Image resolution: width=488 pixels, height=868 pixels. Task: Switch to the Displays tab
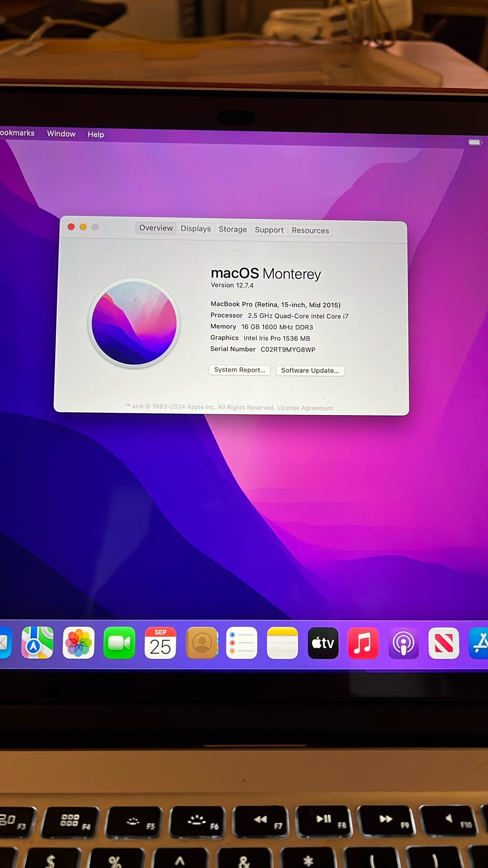[x=196, y=229]
